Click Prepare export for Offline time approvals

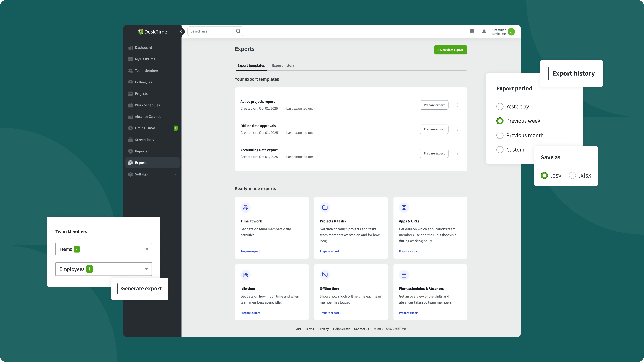[434, 129]
